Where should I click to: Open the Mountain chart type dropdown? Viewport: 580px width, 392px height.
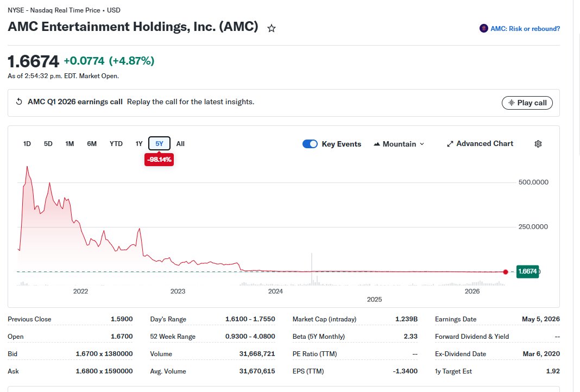coord(399,144)
